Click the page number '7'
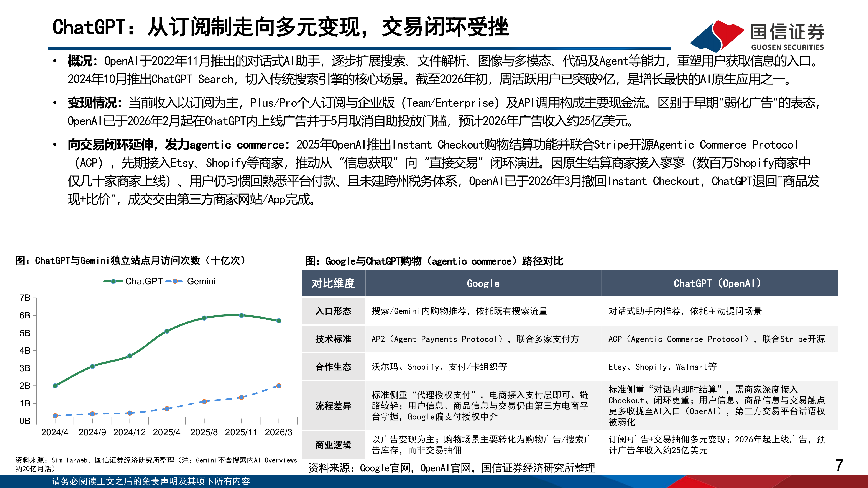The height and width of the screenshot is (488, 868). click(839, 465)
